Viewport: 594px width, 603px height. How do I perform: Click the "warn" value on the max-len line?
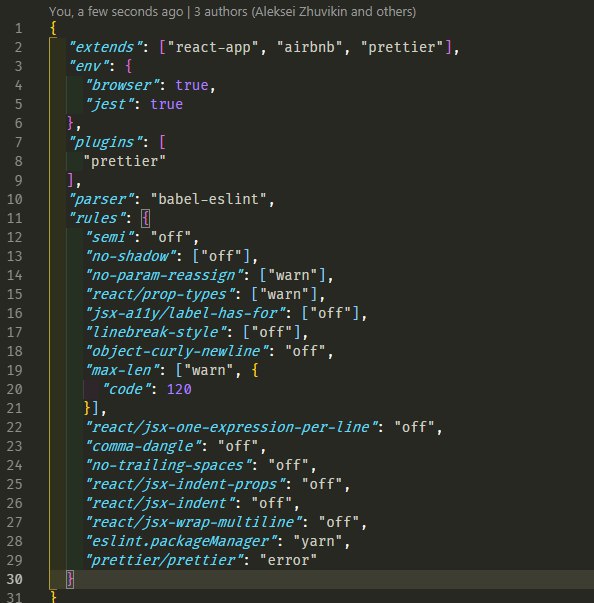click(x=209, y=370)
